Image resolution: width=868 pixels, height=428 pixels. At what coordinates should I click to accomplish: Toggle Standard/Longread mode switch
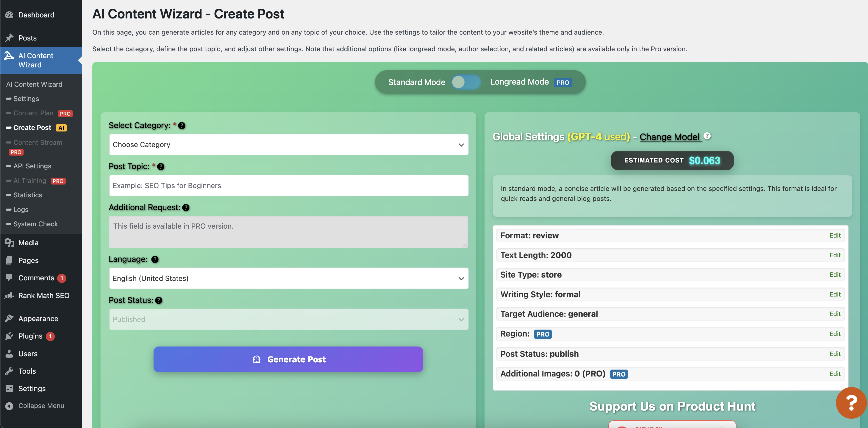466,82
